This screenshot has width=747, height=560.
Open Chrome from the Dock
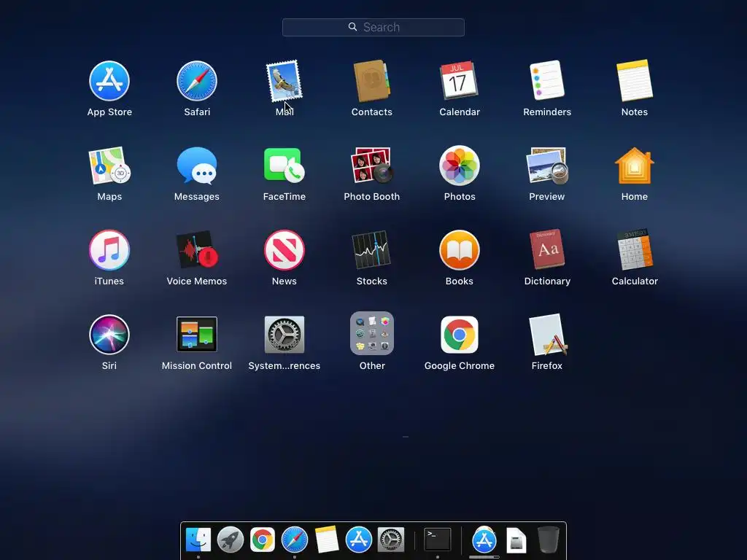pos(263,540)
